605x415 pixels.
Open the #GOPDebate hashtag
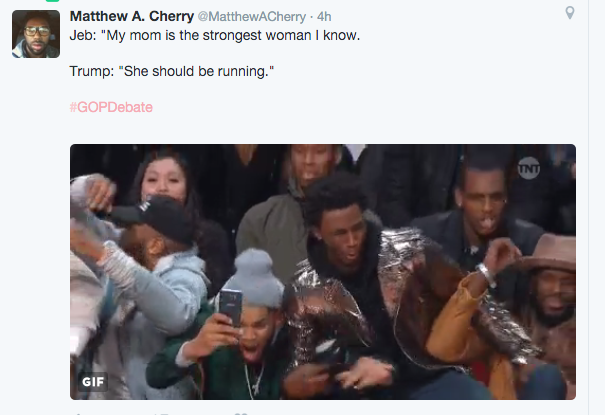111,107
